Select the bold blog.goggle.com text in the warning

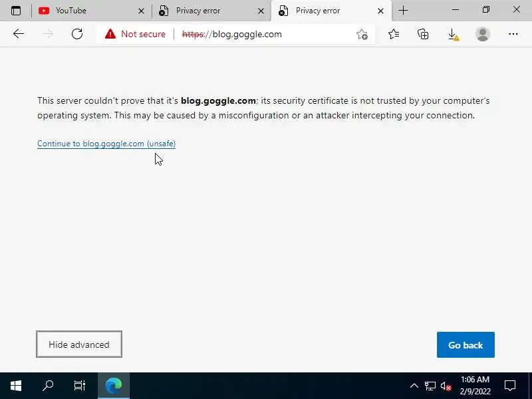tap(218, 101)
